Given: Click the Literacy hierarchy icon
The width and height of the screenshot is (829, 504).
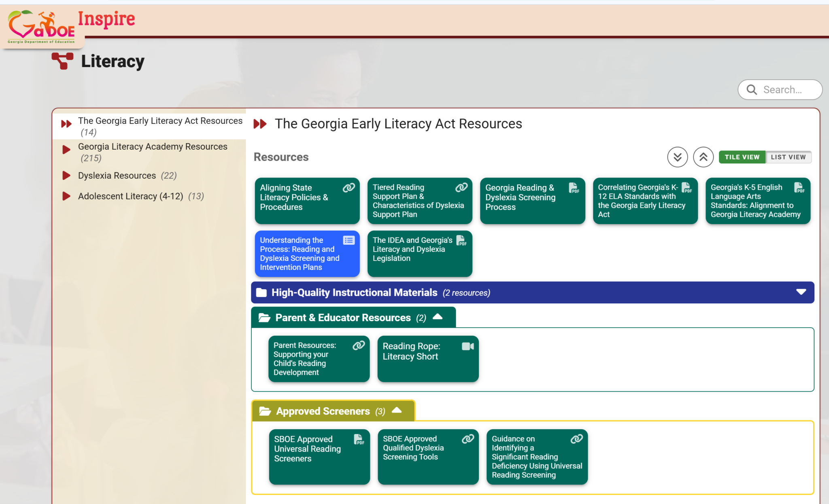Looking at the screenshot, I should [x=62, y=61].
